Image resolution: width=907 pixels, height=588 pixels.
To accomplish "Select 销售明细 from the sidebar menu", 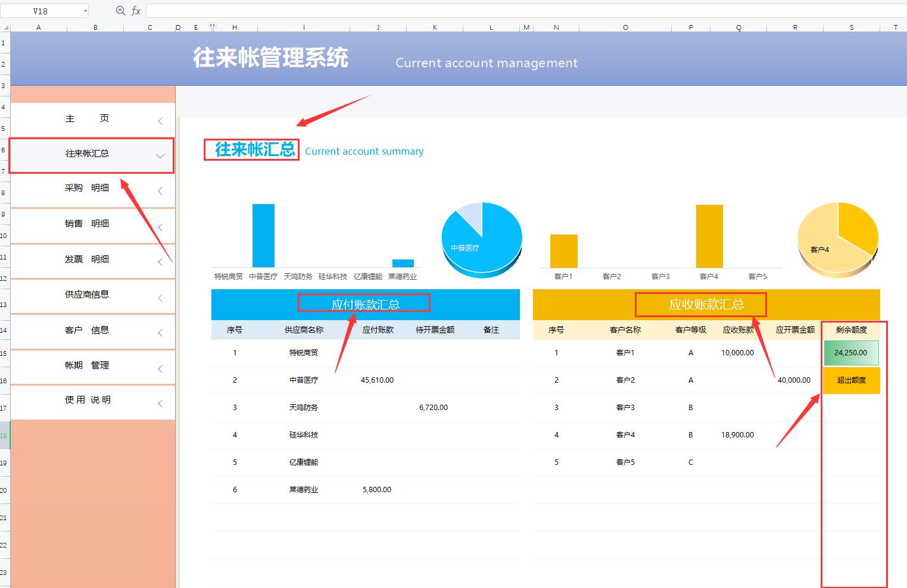I will coord(87,224).
